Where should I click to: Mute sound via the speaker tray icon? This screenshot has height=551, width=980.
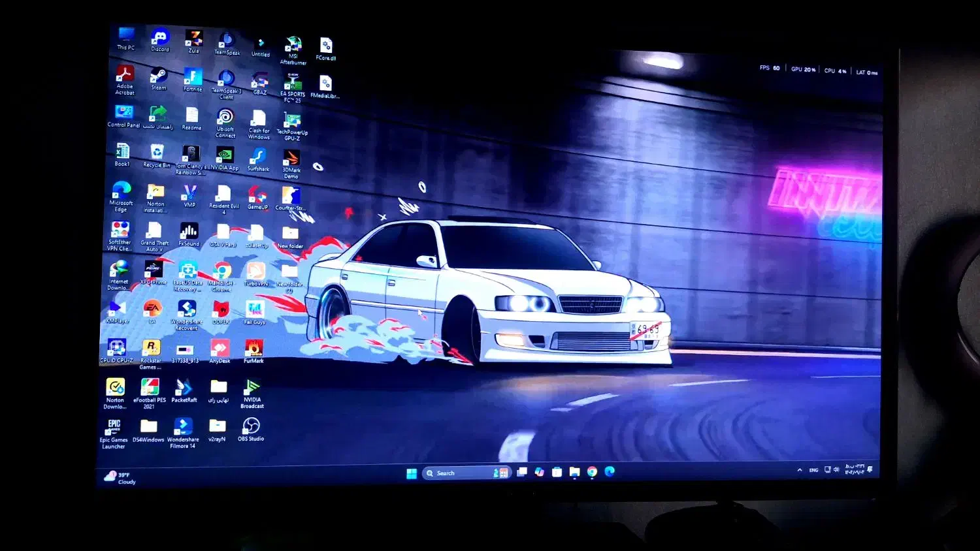point(836,469)
